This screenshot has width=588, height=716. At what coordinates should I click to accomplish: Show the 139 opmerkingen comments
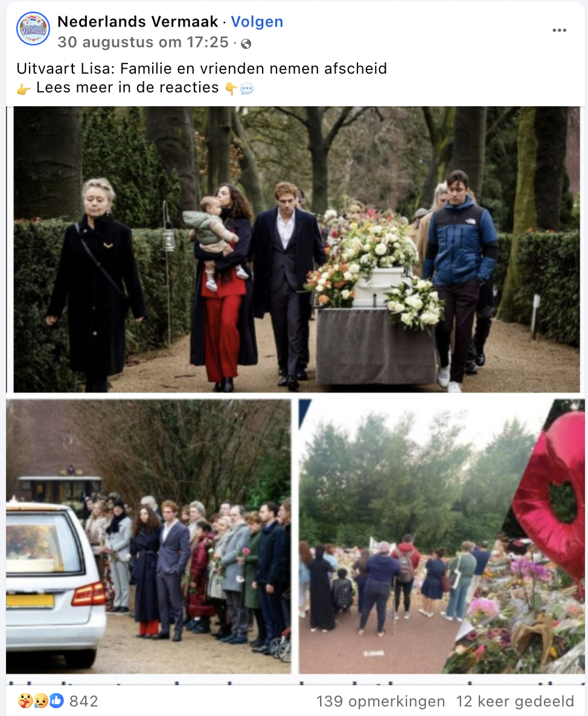(381, 702)
